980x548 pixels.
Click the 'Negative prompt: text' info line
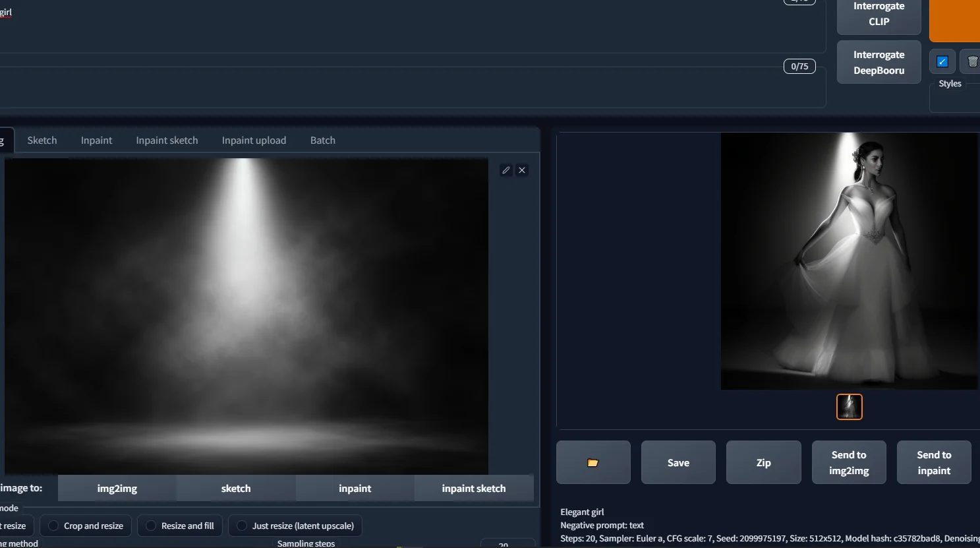[x=602, y=525]
